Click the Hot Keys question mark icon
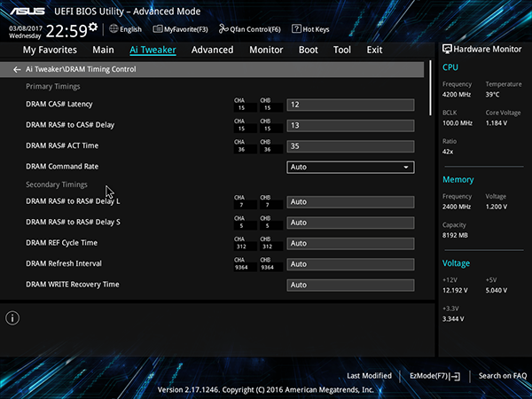This screenshot has width=532, height=399. pyautogui.click(x=296, y=29)
